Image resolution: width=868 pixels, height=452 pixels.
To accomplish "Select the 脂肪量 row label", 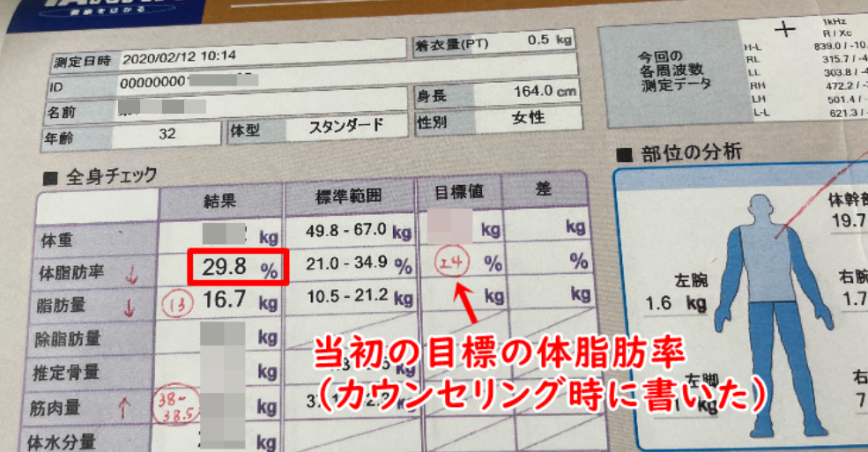I will coord(62,305).
